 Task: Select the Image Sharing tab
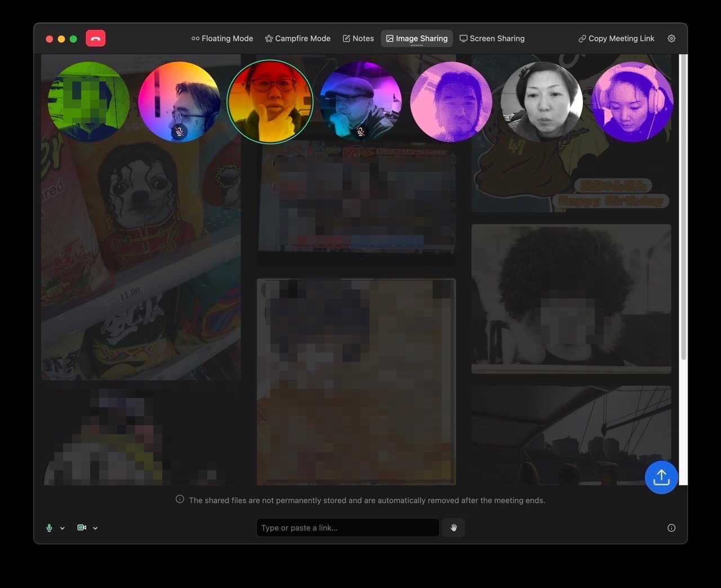(417, 38)
